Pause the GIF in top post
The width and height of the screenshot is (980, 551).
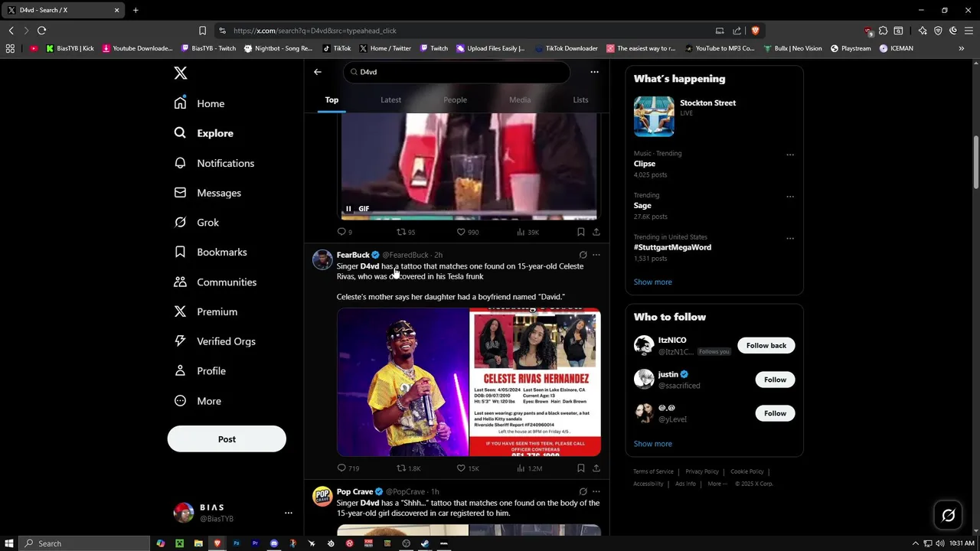click(x=348, y=209)
